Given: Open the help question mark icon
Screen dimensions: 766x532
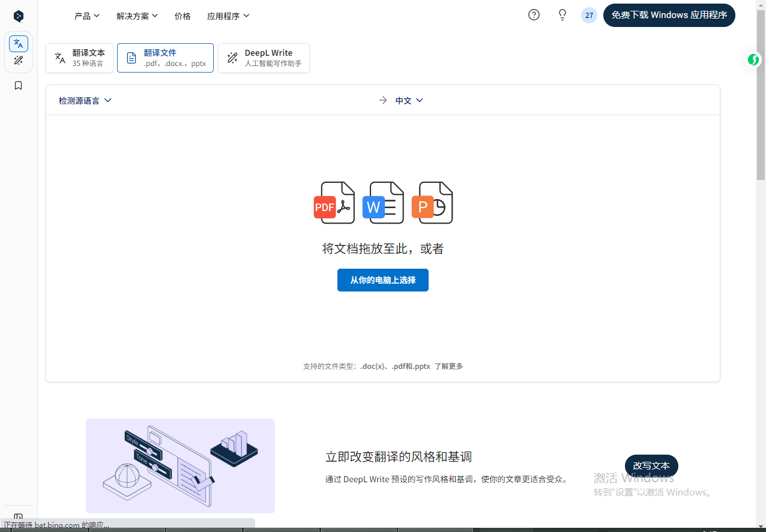Looking at the screenshot, I should click(534, 15).
